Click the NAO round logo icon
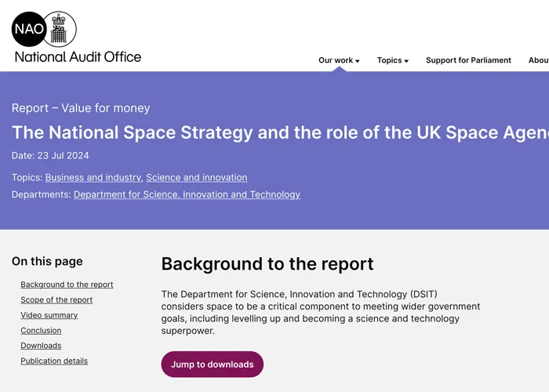Screen dimensions: 549x392 (x=29, y=29)
